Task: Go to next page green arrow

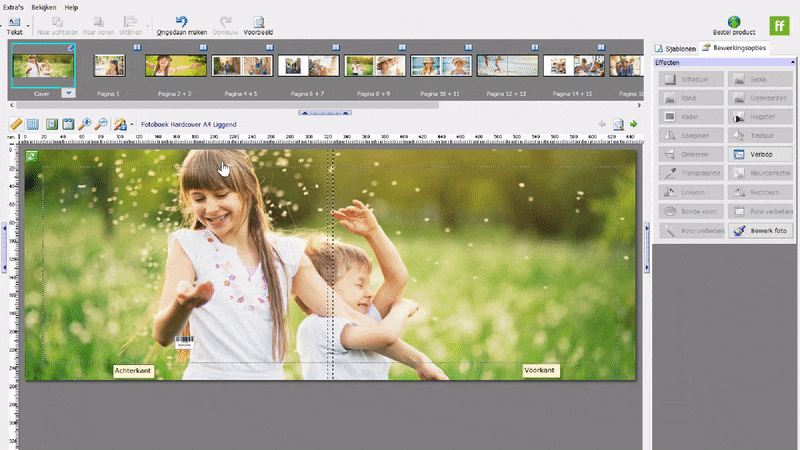Action: pyautogui.click(x=633, y=124)
